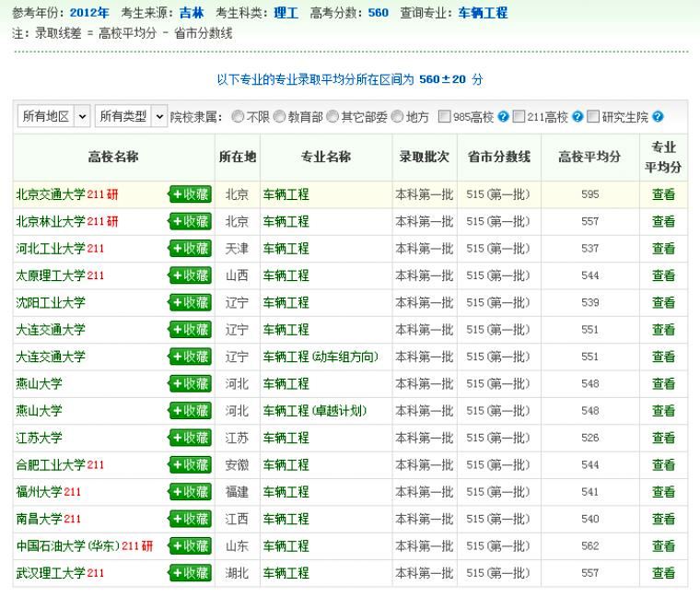This screenshot has width=700, height=597.
Task: Open 太原理工大学 link
Action: (x=51, y=275)
